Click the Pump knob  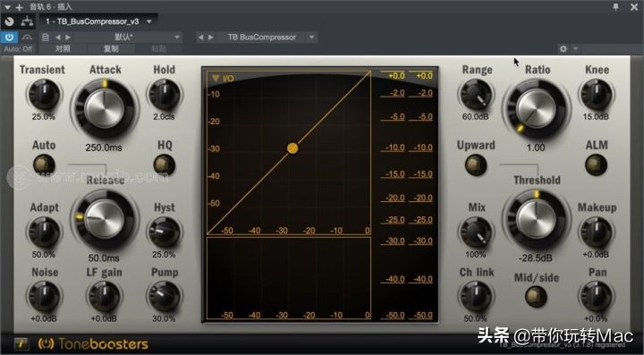[164, 296]
